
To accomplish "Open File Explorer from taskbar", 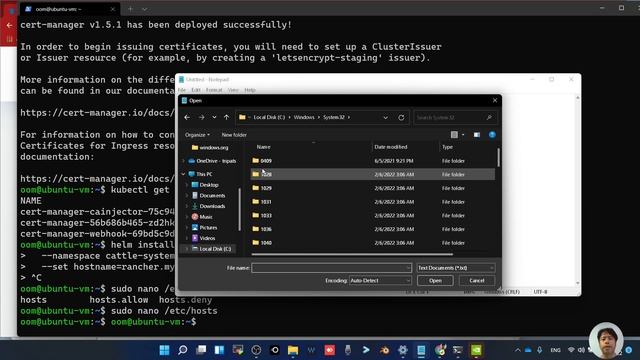I will coord(293,350).
